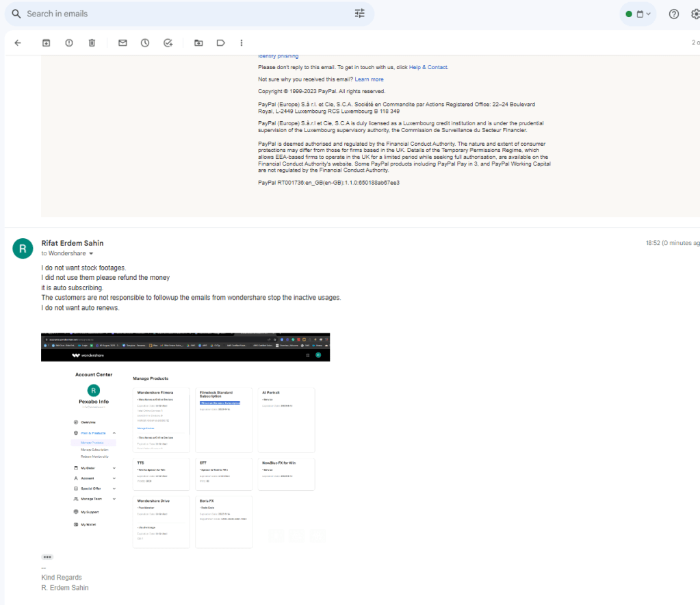The height and width of the screenshot is (605, 700).
Task: Click the PayPal copyright notice text
Action: pos(322,92)
